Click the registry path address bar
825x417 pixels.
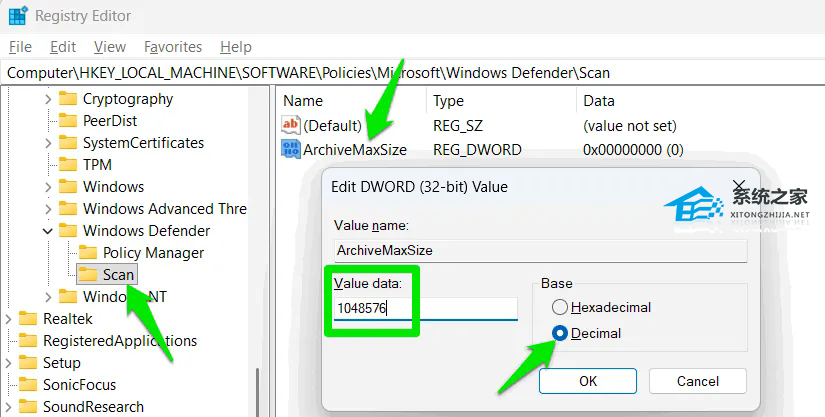400,72
